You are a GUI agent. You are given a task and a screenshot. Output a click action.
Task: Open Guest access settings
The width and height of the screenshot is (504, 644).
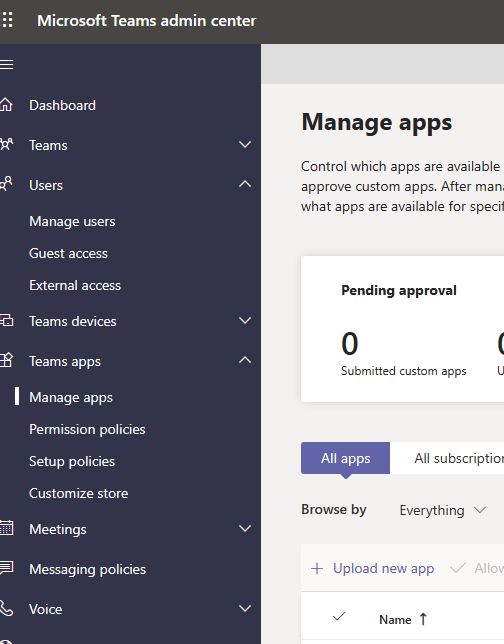68,253
